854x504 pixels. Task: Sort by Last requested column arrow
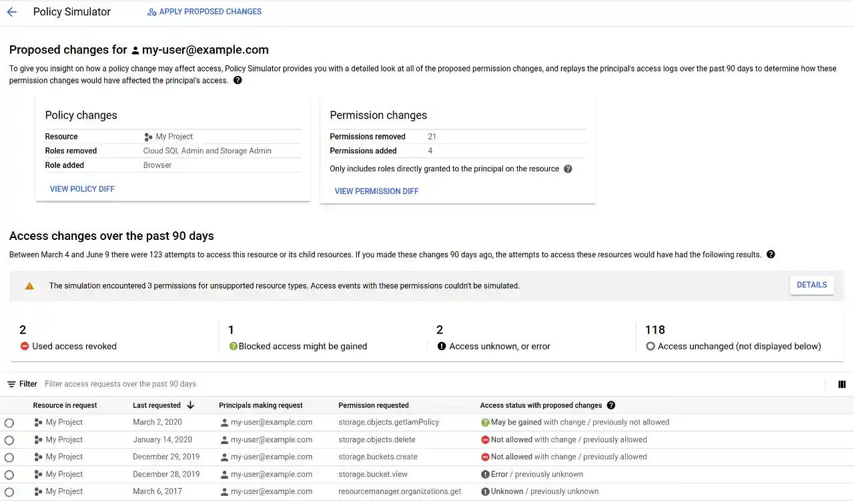[190, 405]
